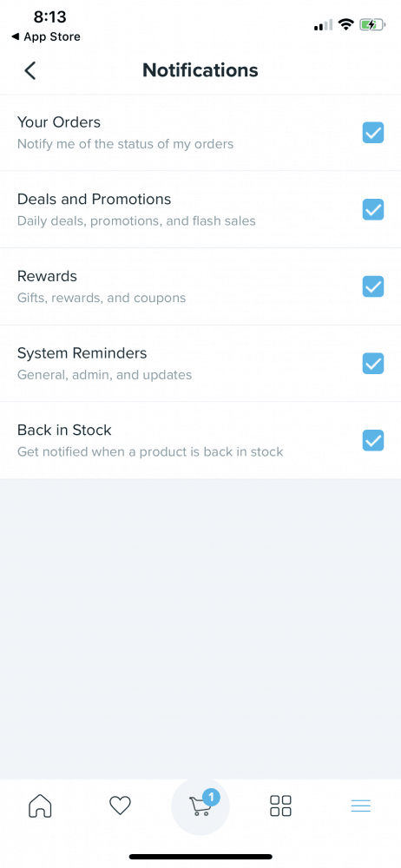Open the hamburger menu icon
Image resolution: width=401 pixels, height=868 pixels.
pos(360,806)
